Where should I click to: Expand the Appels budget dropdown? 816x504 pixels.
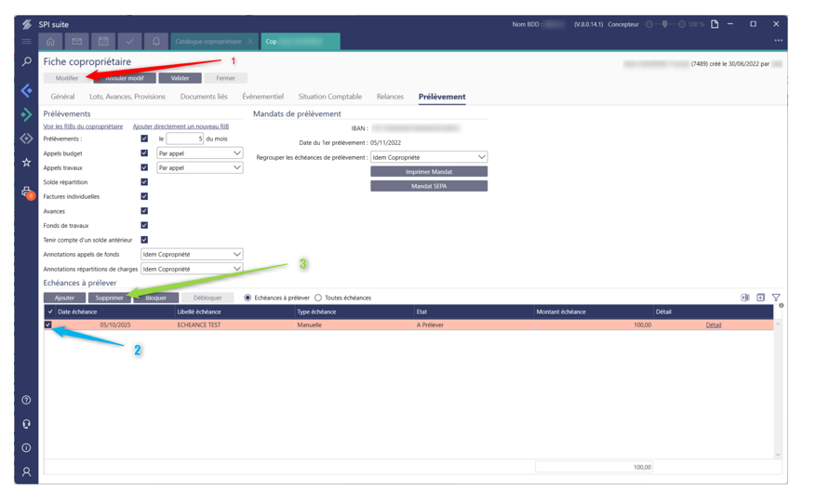(x=199, y=153)
